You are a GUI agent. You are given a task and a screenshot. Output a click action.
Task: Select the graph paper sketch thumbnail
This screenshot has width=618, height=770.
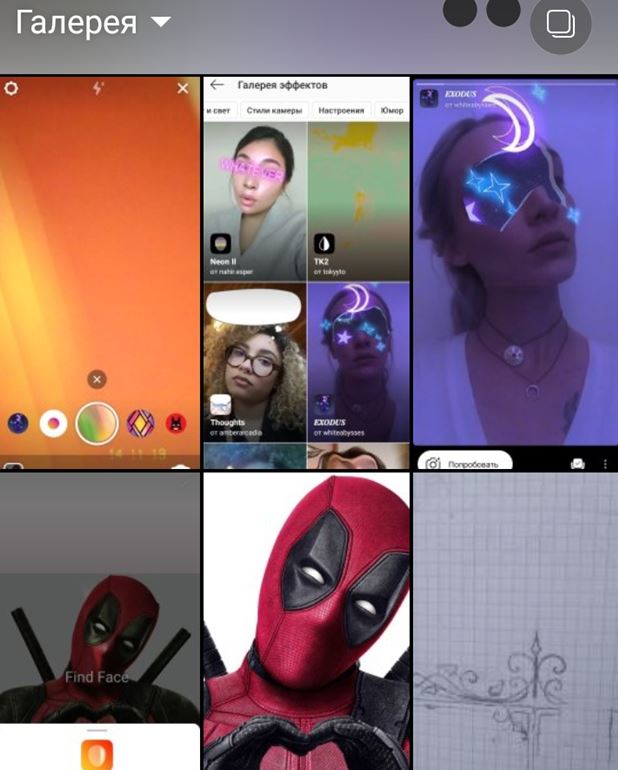[515, 621]
